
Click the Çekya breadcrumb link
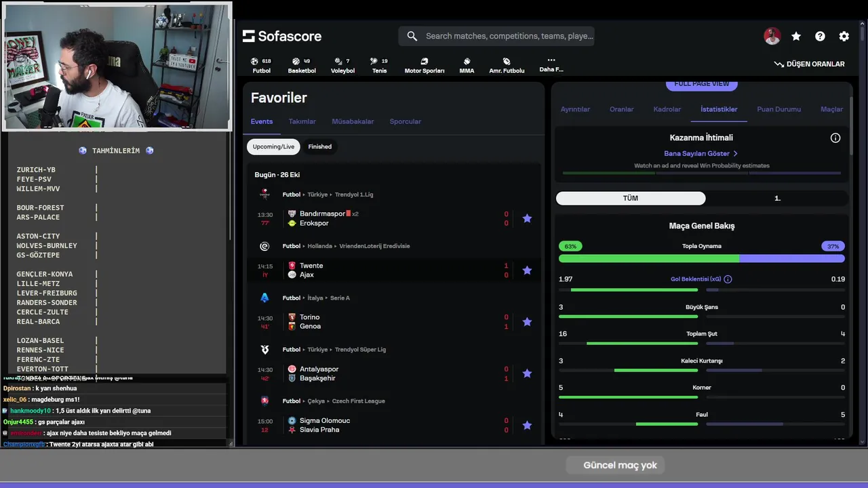[317, 401]
